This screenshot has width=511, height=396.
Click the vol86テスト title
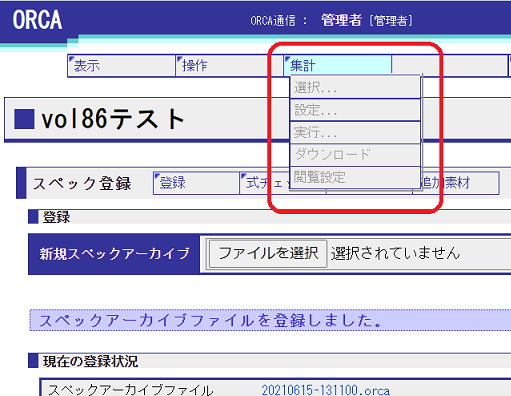coord(113,119)
